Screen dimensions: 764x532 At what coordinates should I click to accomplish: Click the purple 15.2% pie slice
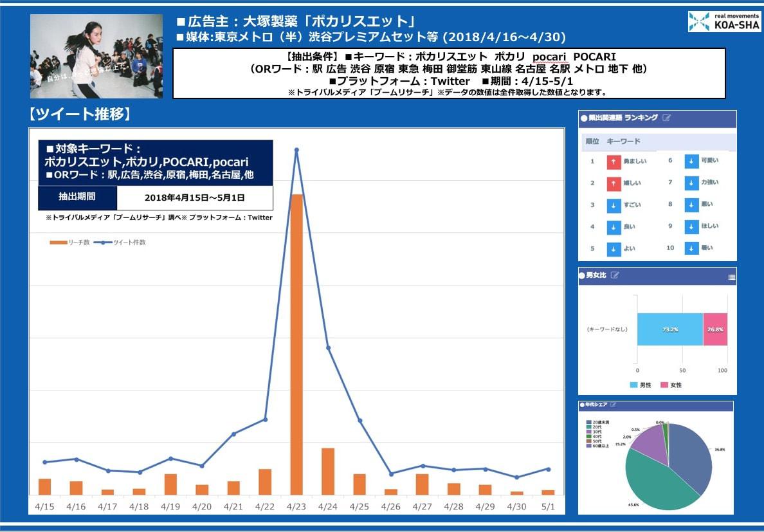(652, 445)
